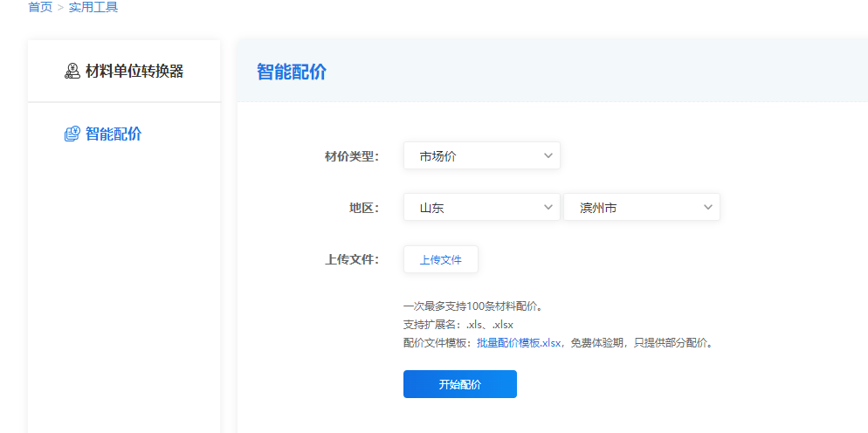
Task: Click the 开始配价 button
Action: [x=460, y=384]
